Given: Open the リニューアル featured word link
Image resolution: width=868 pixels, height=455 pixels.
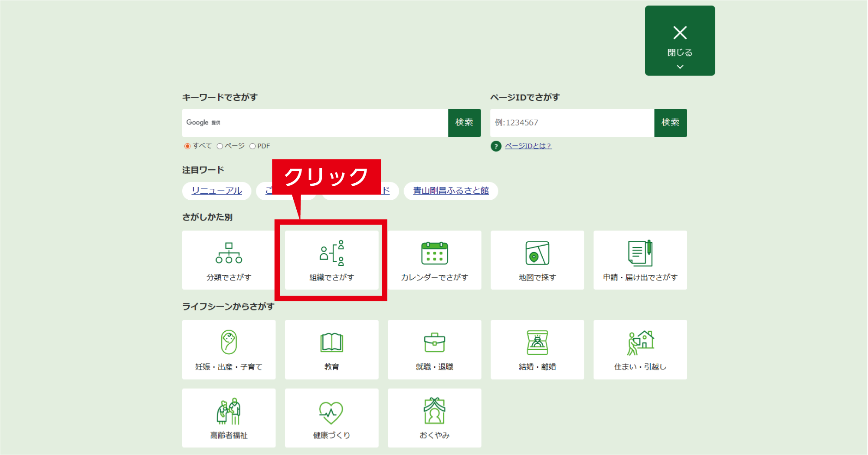Looking at the screenshot, I should [216, 191].
